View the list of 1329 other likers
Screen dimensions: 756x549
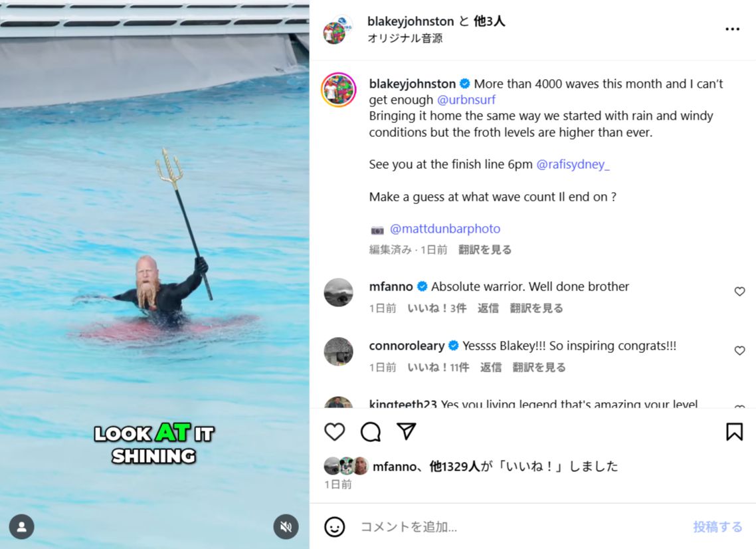click(454, 467)
